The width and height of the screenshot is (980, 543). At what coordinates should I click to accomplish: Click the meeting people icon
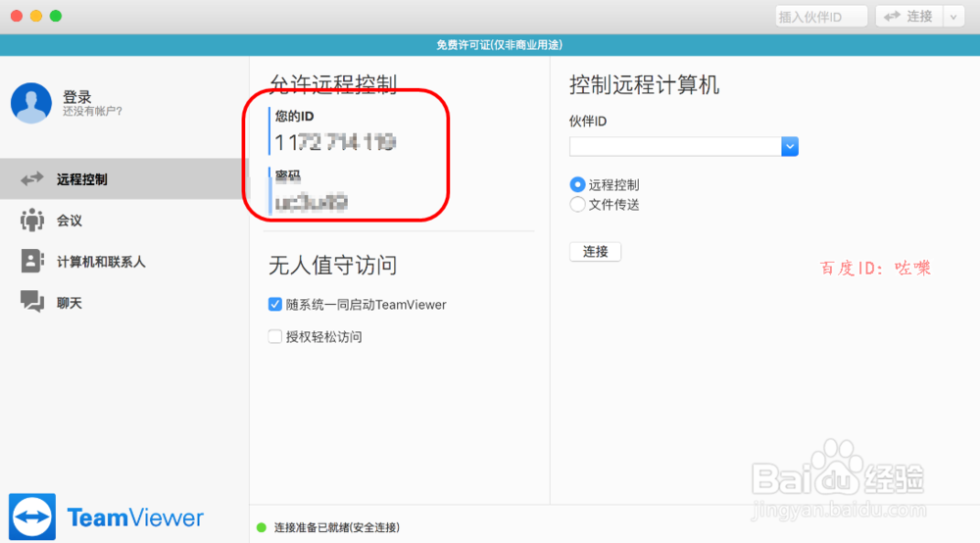[x=32, y=220]
